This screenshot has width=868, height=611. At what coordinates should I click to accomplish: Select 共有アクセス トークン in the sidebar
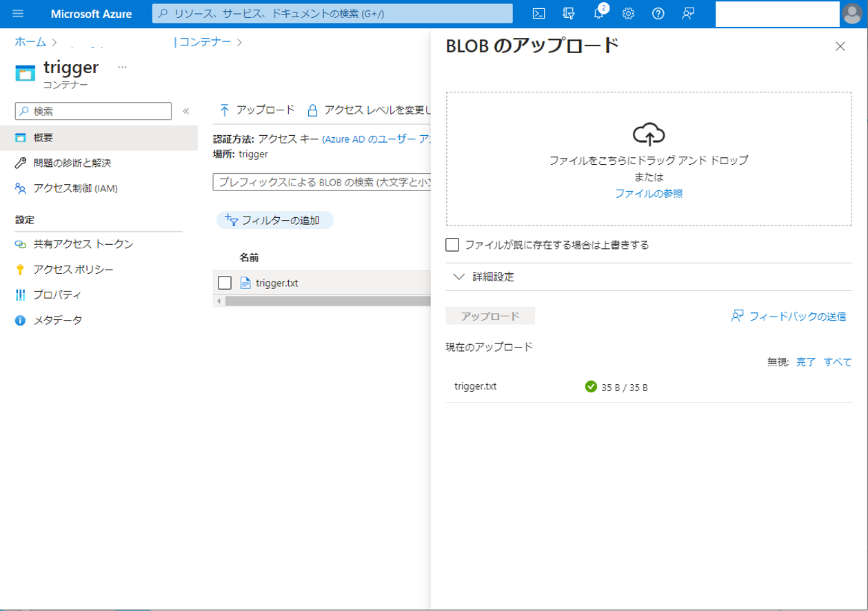coord(83,244)
